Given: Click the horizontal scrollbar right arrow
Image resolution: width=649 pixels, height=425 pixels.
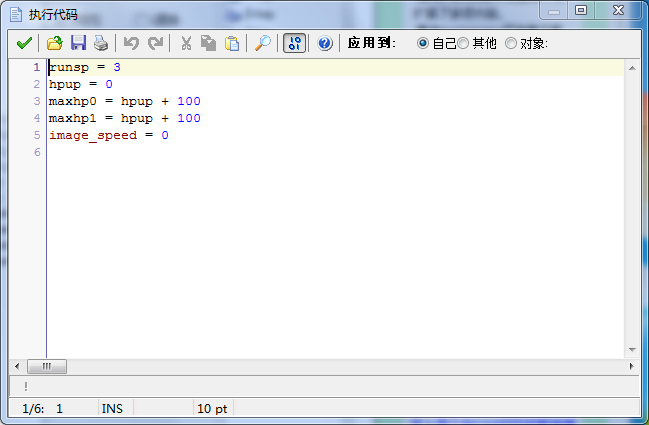Looking at the screenshot, I should pyautogui.click(x=632, y=366).
